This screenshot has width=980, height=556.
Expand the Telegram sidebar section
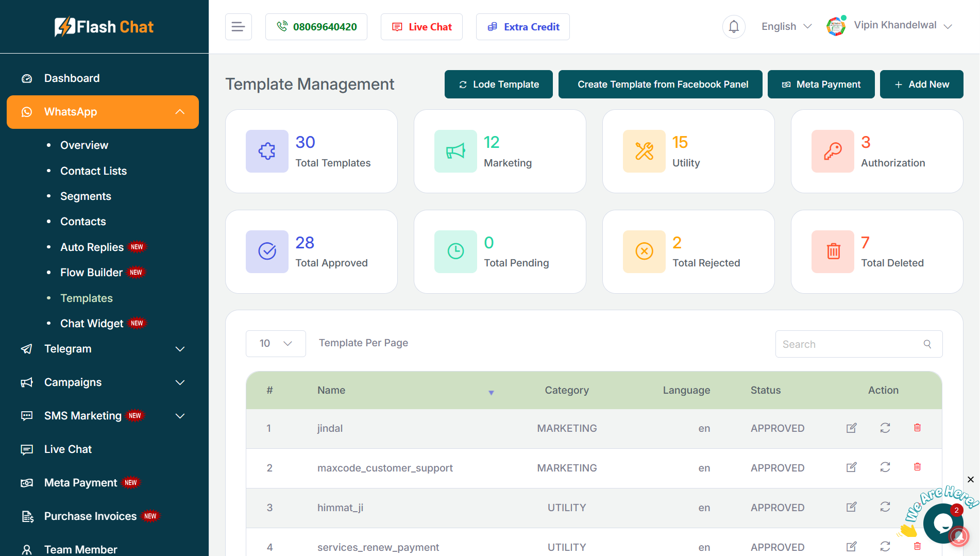point(179,349)
